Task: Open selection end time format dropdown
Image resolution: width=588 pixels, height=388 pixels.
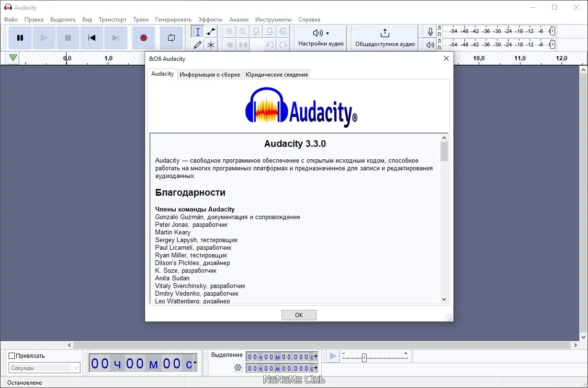Action: 316,368
